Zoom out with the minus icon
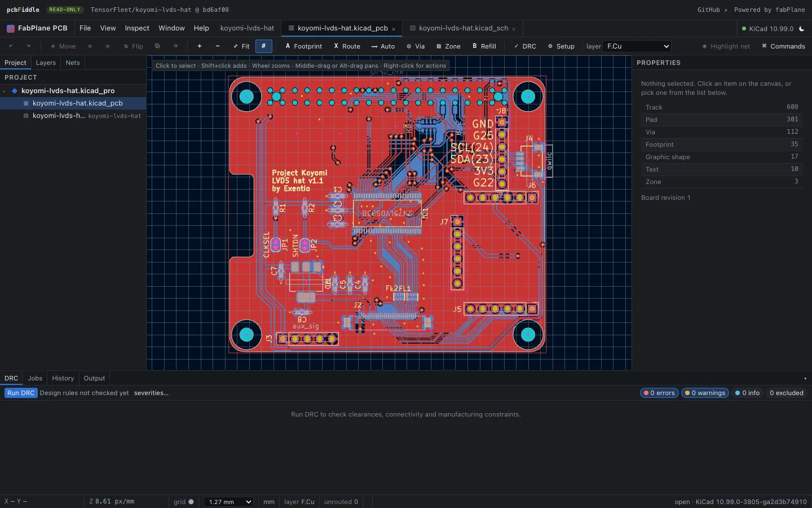Screen dimensions: 812x508 [218, 46]
